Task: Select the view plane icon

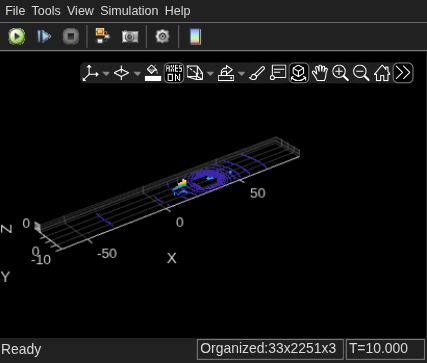Action: (121, 73)
